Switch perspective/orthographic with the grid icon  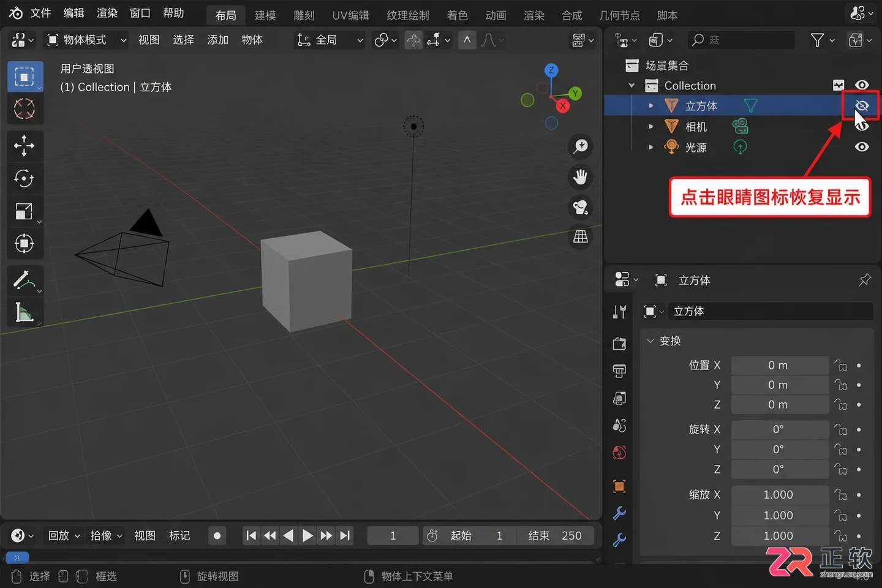[580, 237]
